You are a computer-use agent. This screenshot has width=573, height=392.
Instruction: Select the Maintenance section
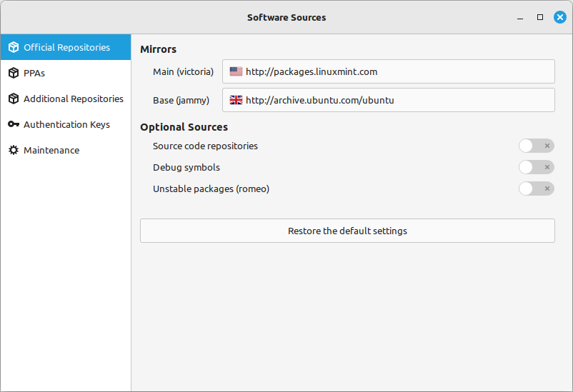(x=51, y=151)
